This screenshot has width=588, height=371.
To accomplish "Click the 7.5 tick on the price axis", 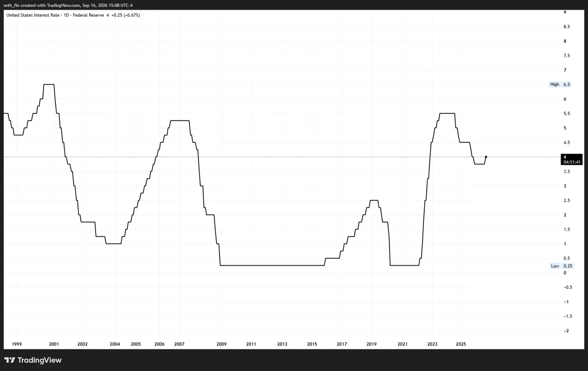I will coord(566,56).
